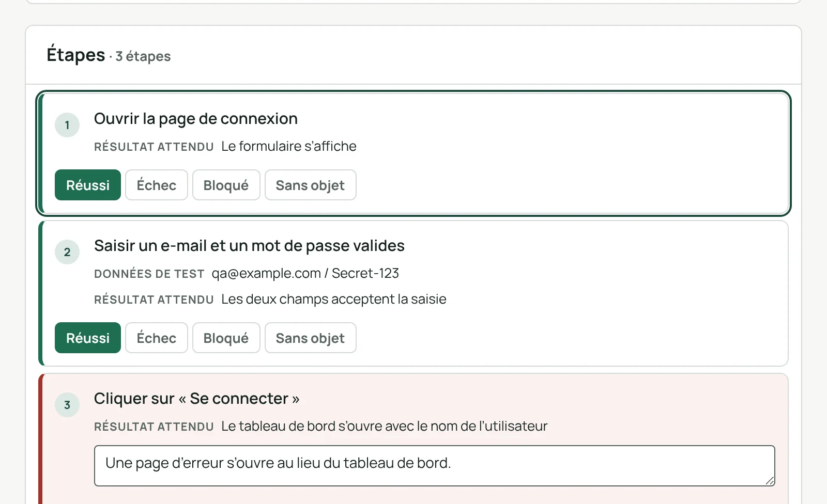The height and width of the screenshot is (504, 827).
Task: Click expected result "Les deux champs acceptent la saisie"
Action: [334, 299]
